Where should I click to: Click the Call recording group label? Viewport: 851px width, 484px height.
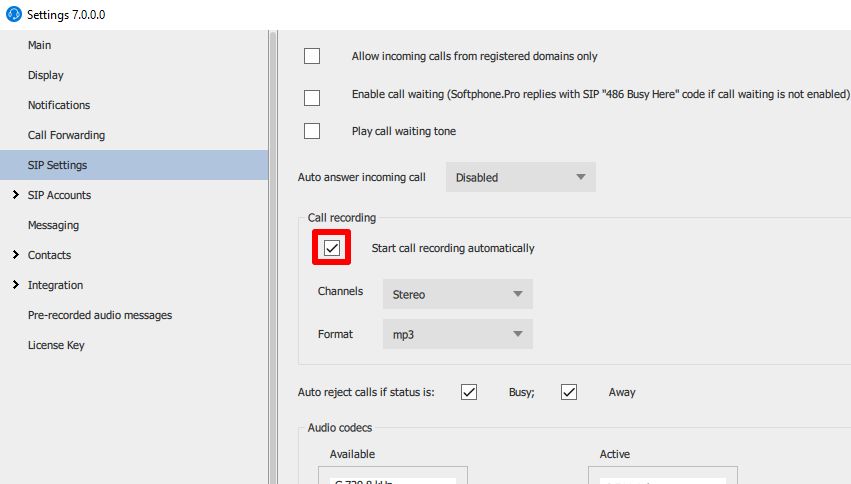pos(341,218)
